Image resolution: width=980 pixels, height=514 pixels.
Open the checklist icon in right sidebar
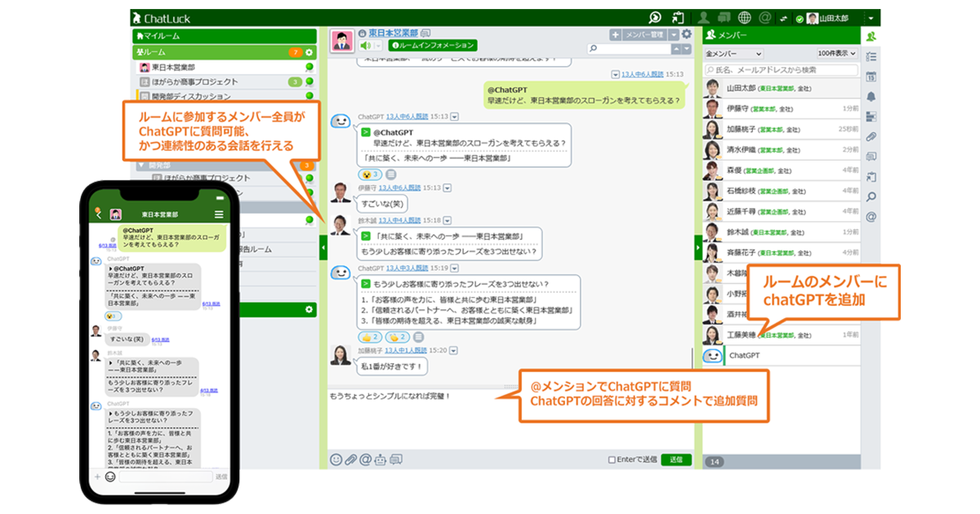871,56
